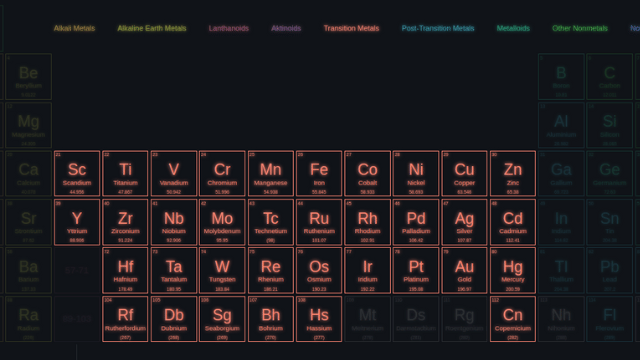Select the Aktinoids category label
This screenshot has width=640, height=360.
(x=286, y=28)
